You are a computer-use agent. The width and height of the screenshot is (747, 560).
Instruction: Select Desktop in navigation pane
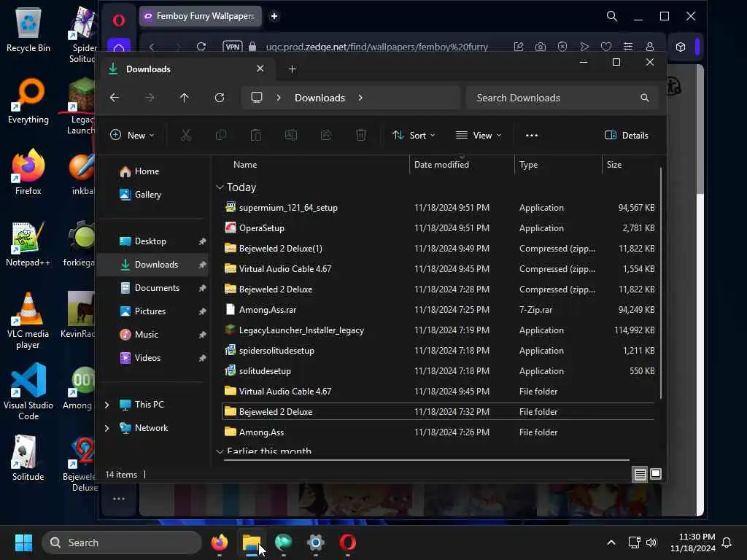click(x=152, y=241)
